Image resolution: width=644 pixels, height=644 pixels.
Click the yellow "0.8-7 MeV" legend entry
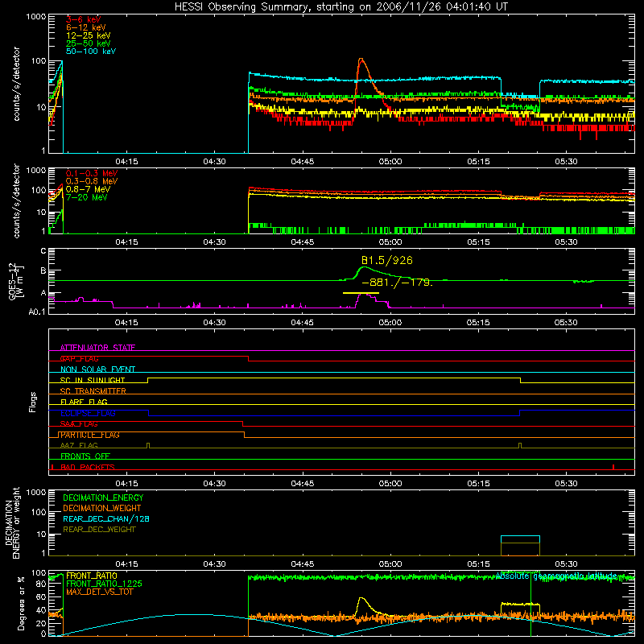tap(88, 189)
